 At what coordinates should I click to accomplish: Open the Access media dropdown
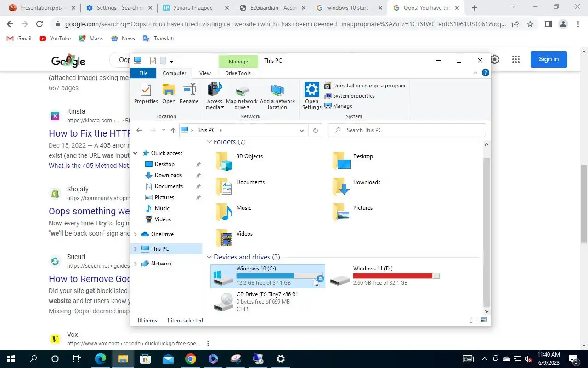pos(215,96)
